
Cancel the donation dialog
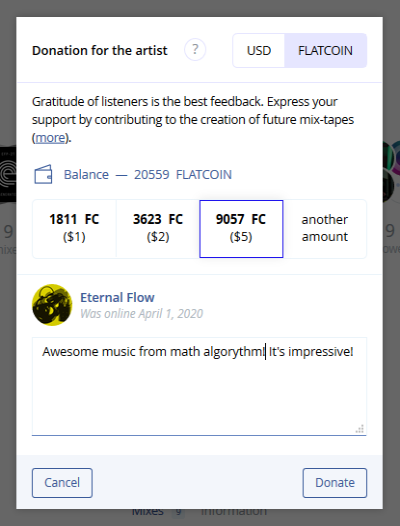tap(62, 483)
